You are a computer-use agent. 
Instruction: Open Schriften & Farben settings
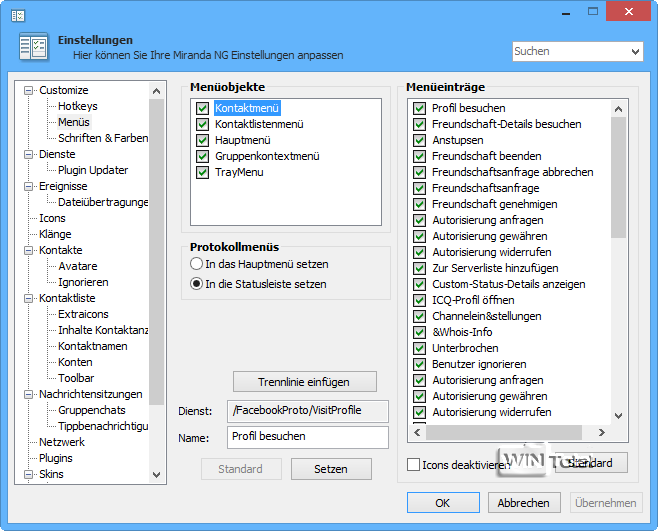pos(103,138)
